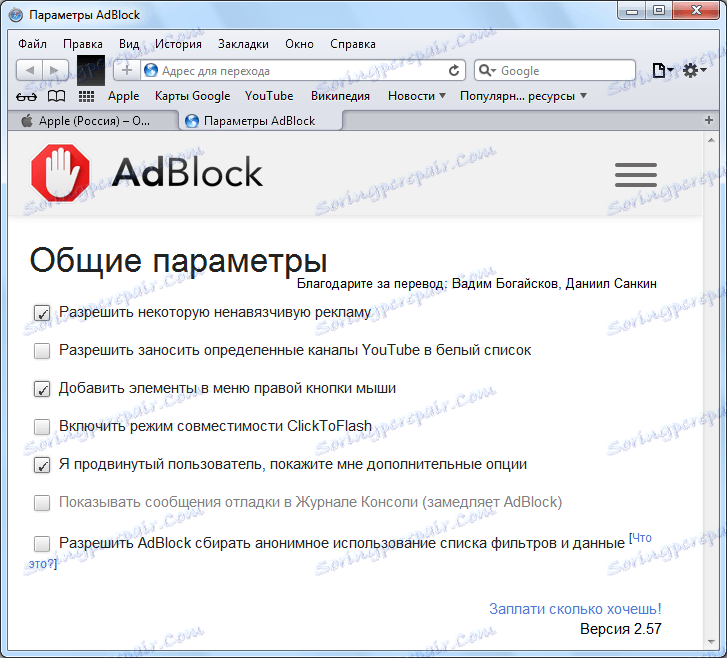Focus the Google search field
Viewport: 727px width, 658px height.
(x=555, y=70)
